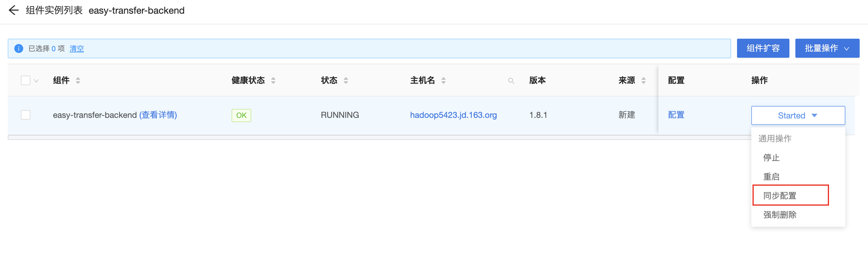
Task: Click the 通用操作 menu group label
Action: 775,138
